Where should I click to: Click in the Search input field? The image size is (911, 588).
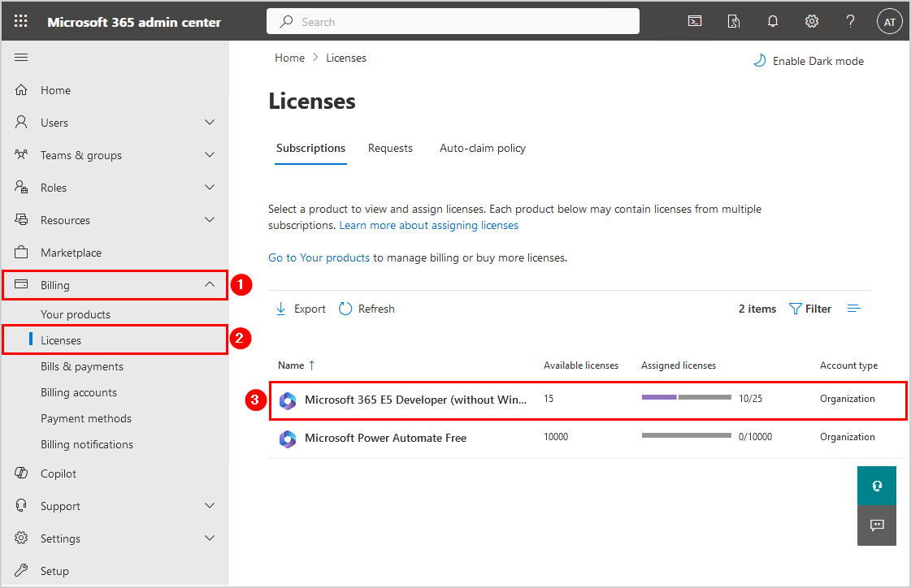[x=453, y=21]
